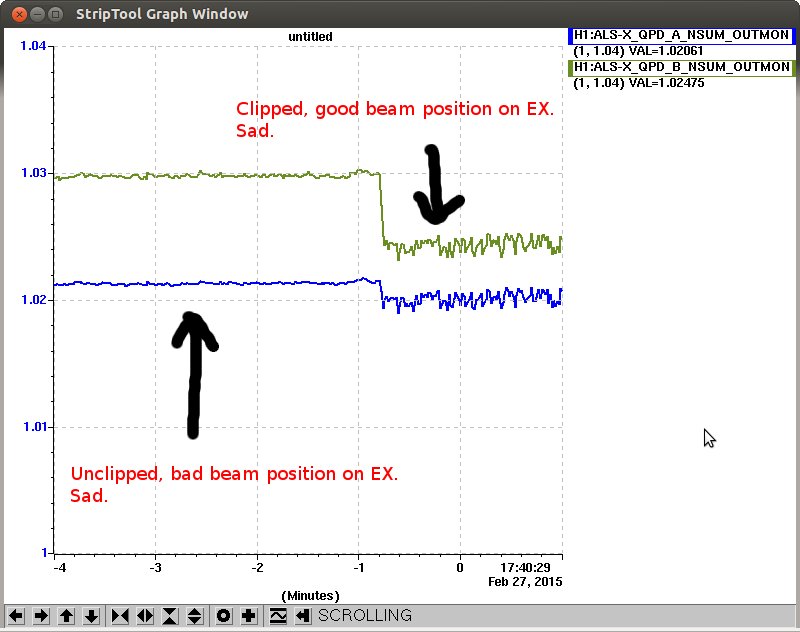Image resolution: width=800 pixels, height=632 pixels.
Task: Click the 'untitled' graph title
Action: (x=310, y=37)
